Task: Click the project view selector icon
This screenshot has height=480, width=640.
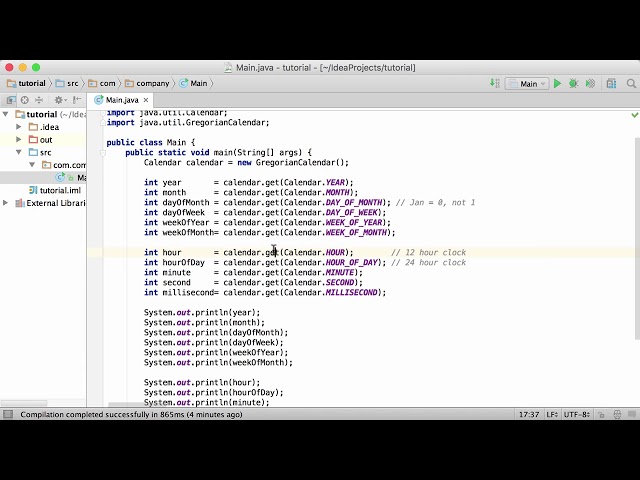Action: pos(11,100)
